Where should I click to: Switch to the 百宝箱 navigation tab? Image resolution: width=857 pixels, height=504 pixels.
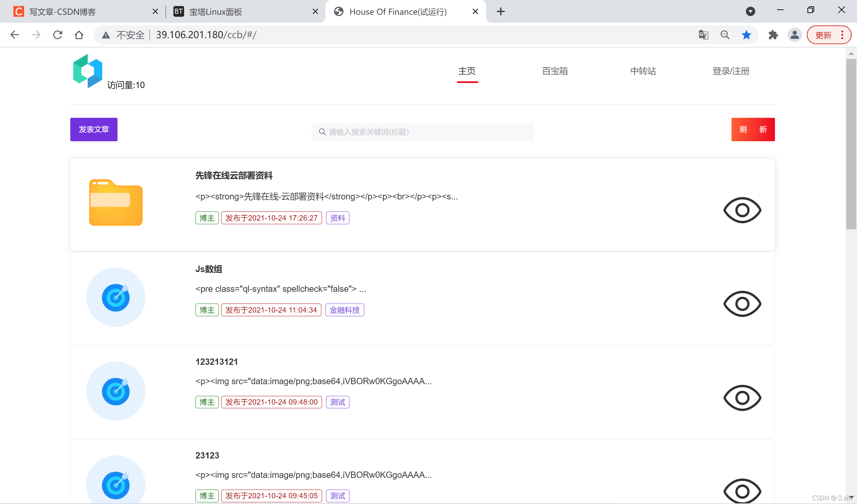pos(555,71)
